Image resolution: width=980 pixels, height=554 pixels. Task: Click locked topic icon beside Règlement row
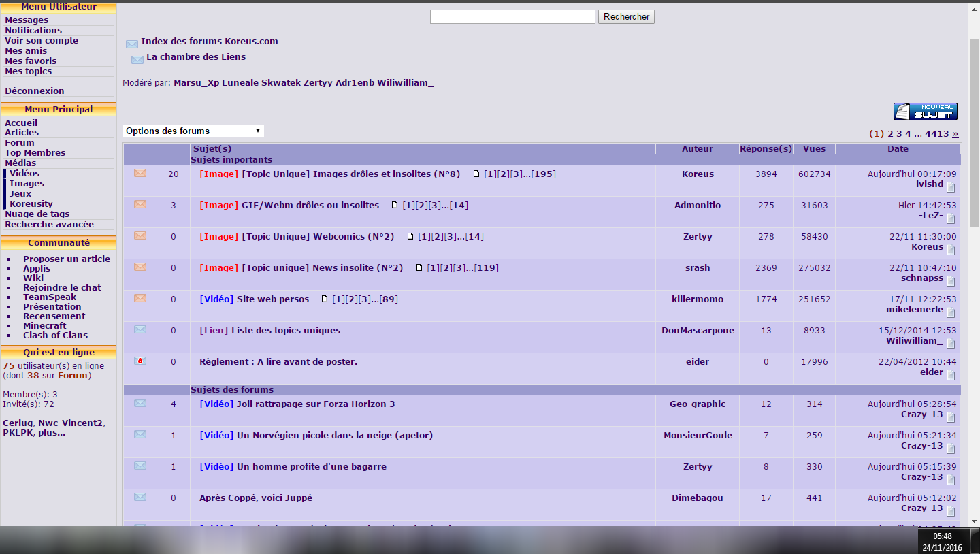click(140, 361)
